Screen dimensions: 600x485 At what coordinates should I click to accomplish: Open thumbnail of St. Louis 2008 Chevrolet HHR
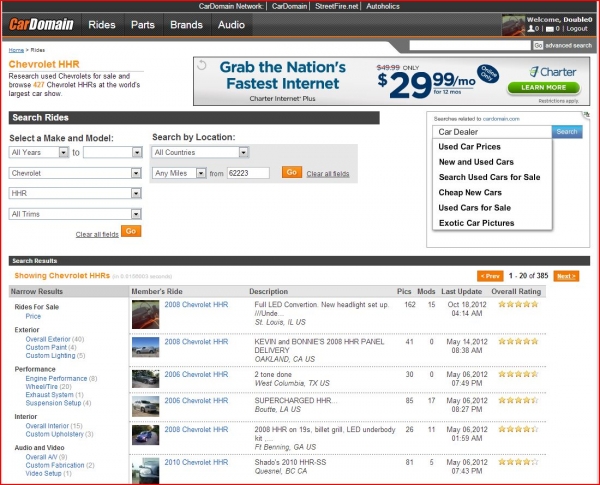tap(145, 315)
